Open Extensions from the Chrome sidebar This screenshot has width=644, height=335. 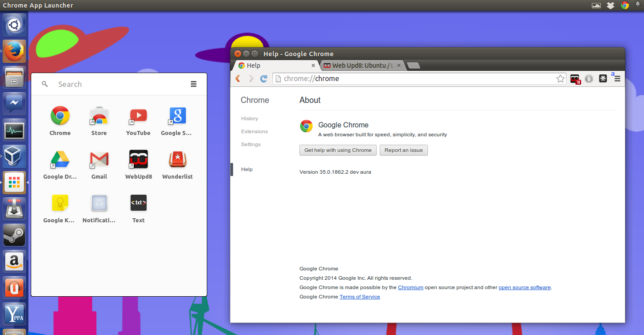click(254, 131)
